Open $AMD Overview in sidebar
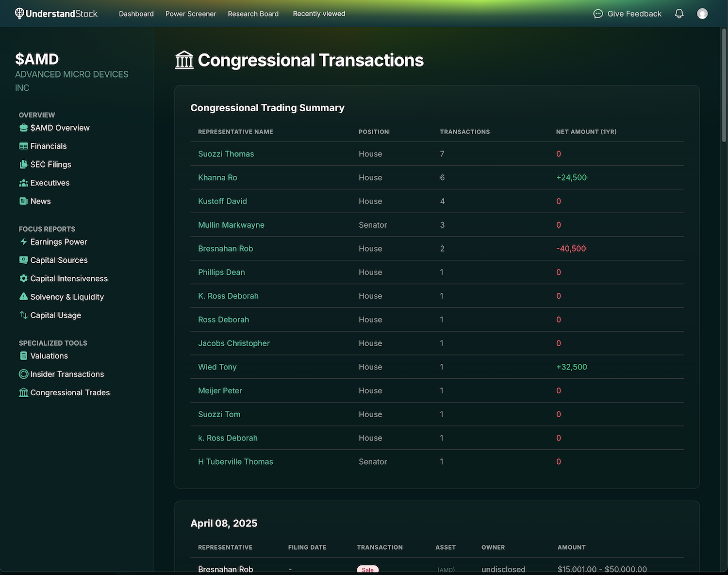 point(60,128)
